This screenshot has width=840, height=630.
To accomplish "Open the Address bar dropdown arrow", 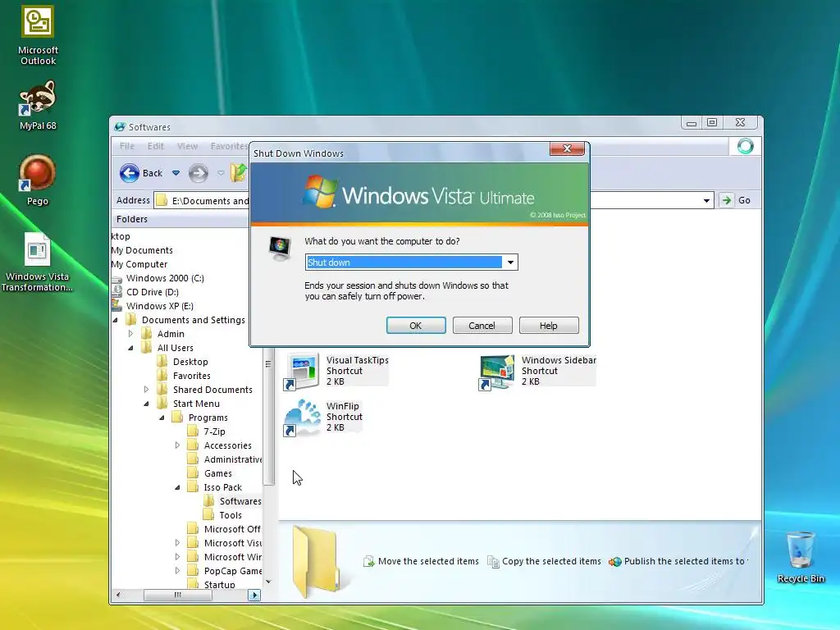I will tap(706, 200).
